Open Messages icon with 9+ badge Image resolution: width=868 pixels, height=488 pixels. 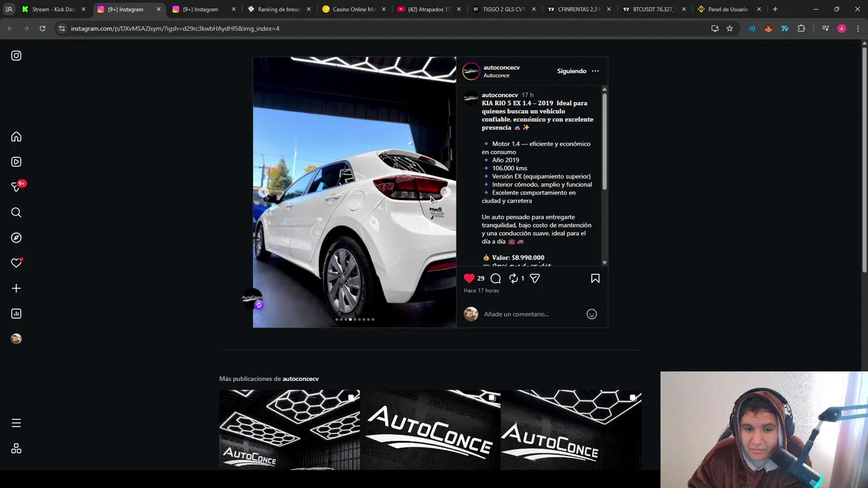point(16,187)
